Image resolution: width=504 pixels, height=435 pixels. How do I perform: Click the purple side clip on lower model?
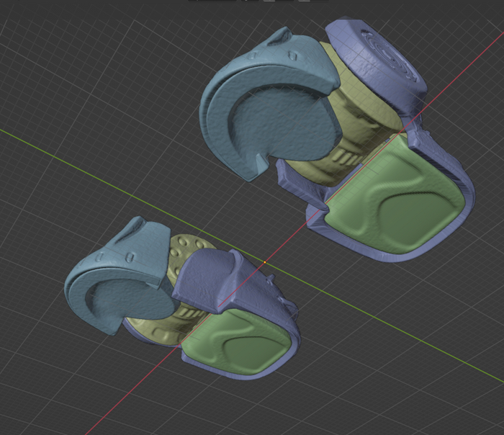[289, 306]
